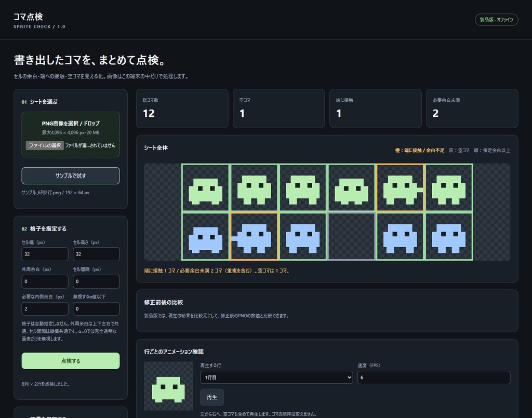Image resolution: width=532 pixels, height=418 pixels.
Task: Click the green 点検する button
Action: pos(71,361)
